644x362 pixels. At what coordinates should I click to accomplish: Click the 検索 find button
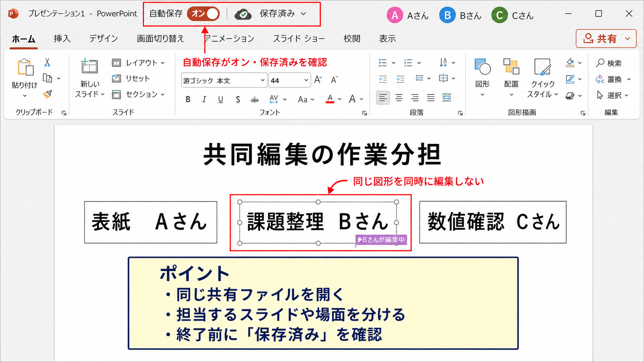coord(609,63)
